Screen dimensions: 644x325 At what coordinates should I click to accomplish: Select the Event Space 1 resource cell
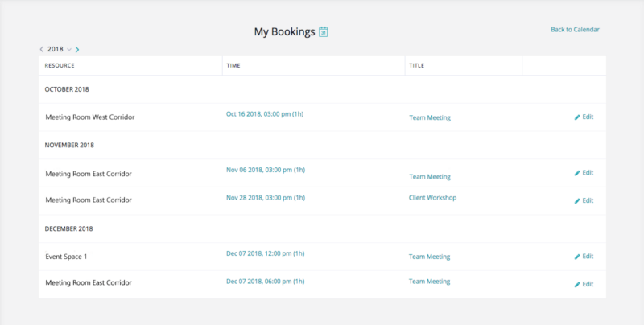pos(66,257)
